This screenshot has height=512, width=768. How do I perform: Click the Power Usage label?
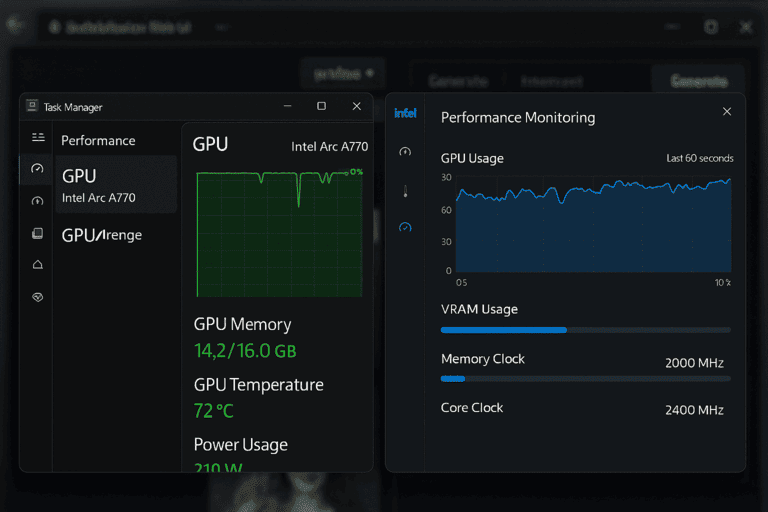coord(240,445)
